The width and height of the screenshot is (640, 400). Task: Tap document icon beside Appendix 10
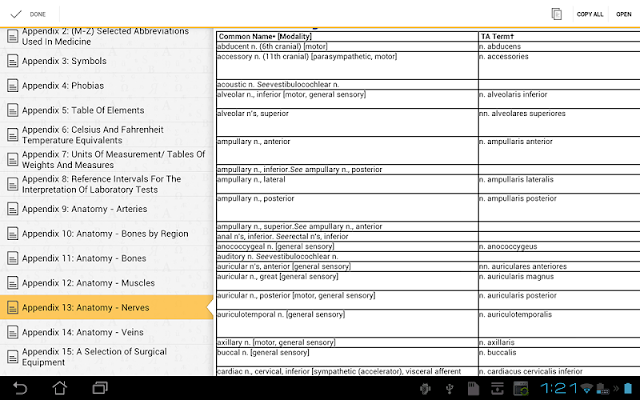click(x=13, y=234)
